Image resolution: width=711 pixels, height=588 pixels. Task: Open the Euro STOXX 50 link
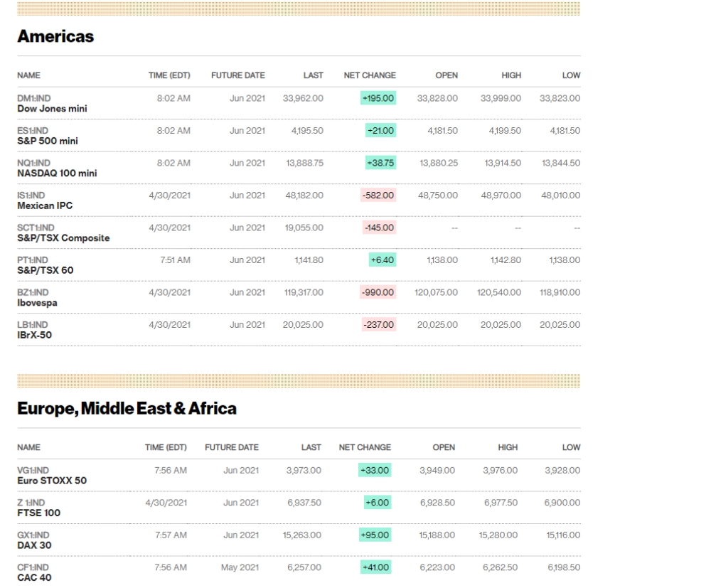[52, 481]
